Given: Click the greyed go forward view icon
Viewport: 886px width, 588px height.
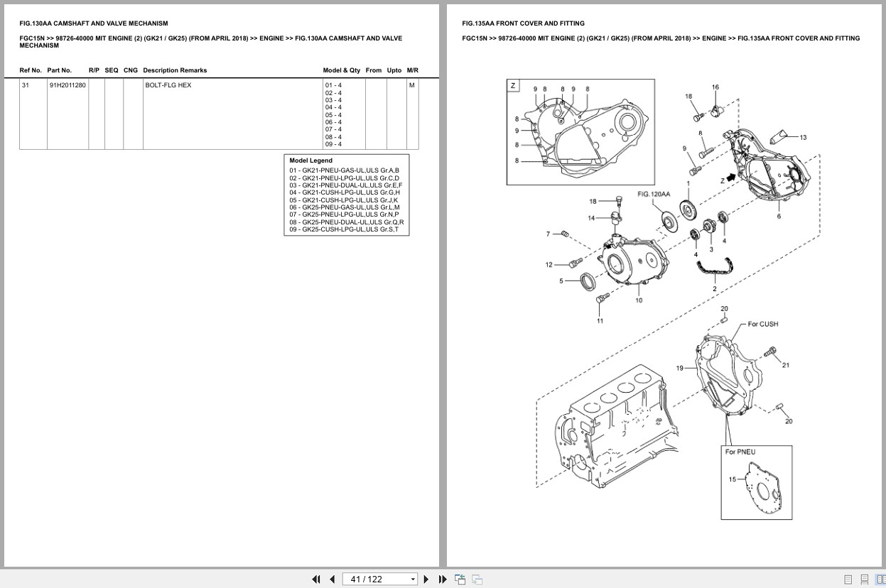Looking at the screenshot, I should coord(477,579).
